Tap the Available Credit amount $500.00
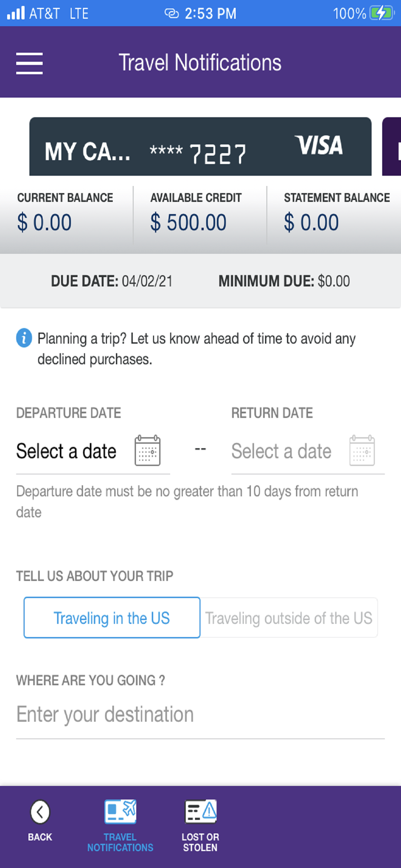This screenshot has width=401, height=868. coord(188,223)
